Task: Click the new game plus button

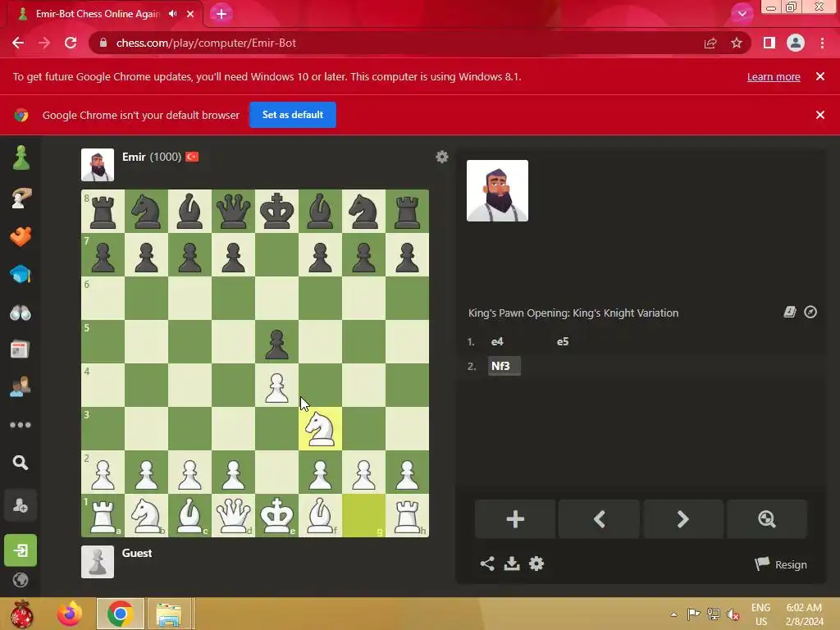Action: click(x=515, y=519)
